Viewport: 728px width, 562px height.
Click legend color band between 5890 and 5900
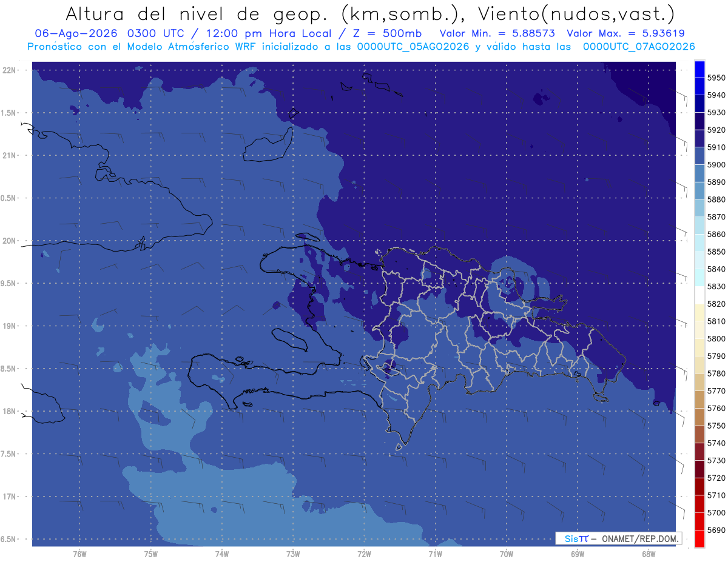coord(699,173)
